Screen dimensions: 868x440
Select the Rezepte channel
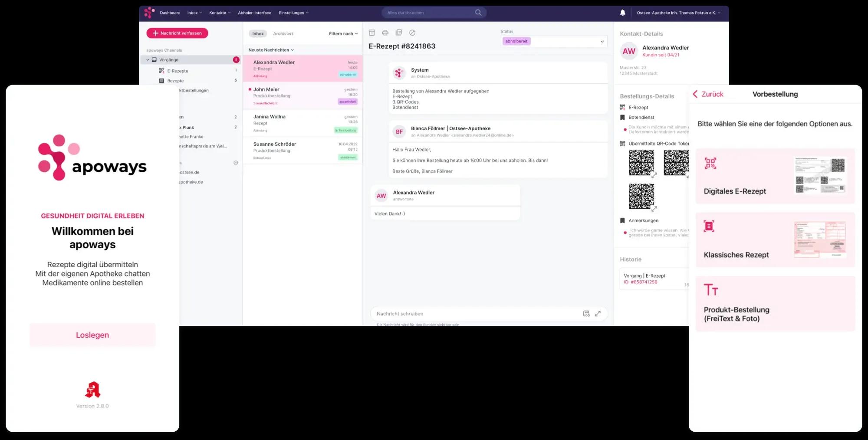pyautogui.click(x=176, y=81)
